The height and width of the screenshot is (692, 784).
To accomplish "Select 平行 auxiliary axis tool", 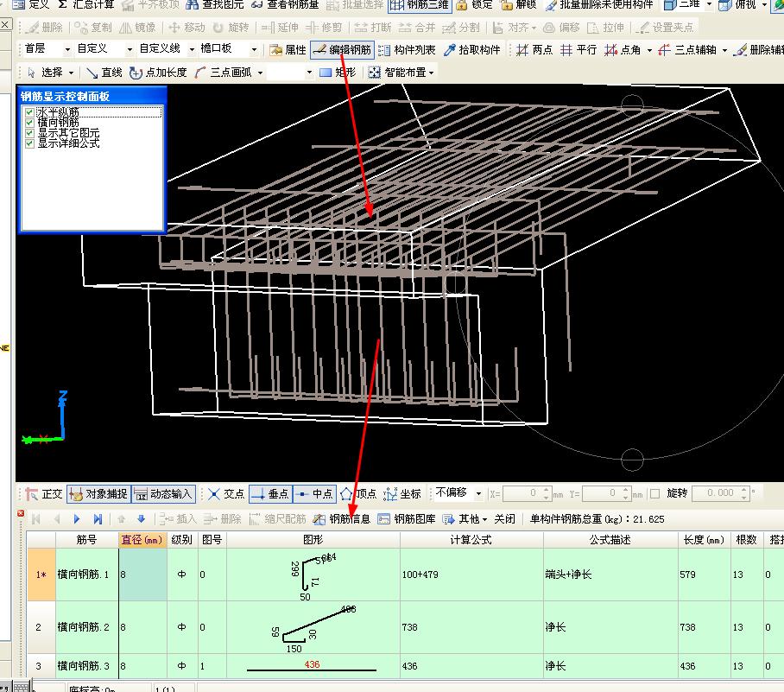I will [579, 49].
